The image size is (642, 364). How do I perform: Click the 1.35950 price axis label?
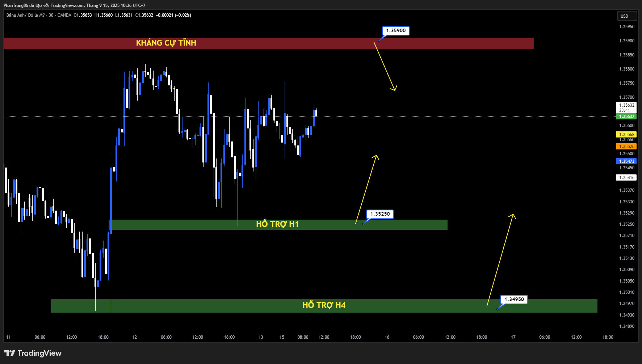627,27
